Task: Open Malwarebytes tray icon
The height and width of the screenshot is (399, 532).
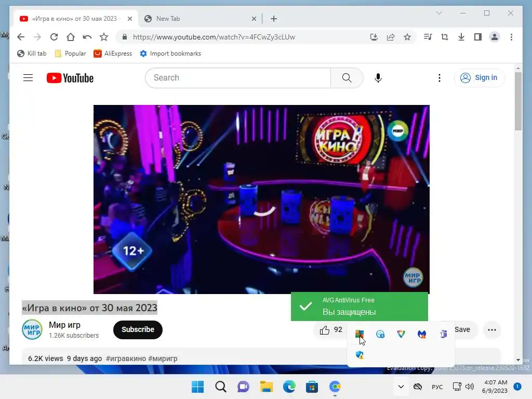Action: point(422,334)
